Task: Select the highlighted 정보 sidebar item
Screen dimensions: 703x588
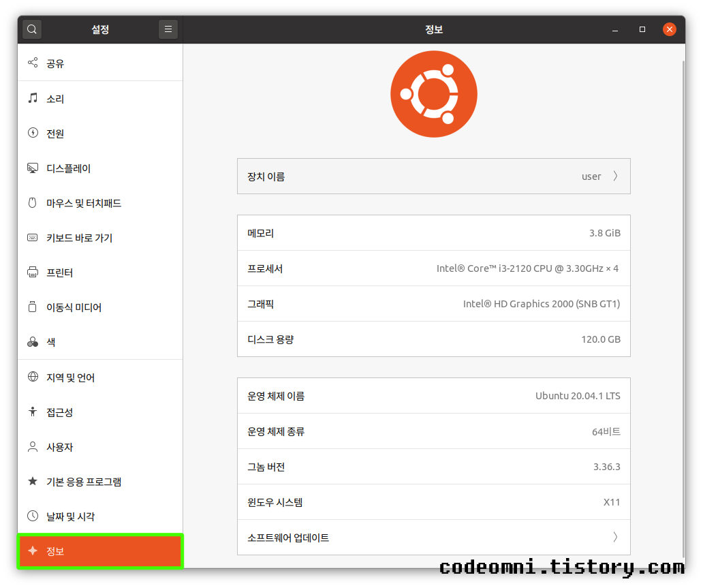Action: pyautogui.click(x=100, y=551)
